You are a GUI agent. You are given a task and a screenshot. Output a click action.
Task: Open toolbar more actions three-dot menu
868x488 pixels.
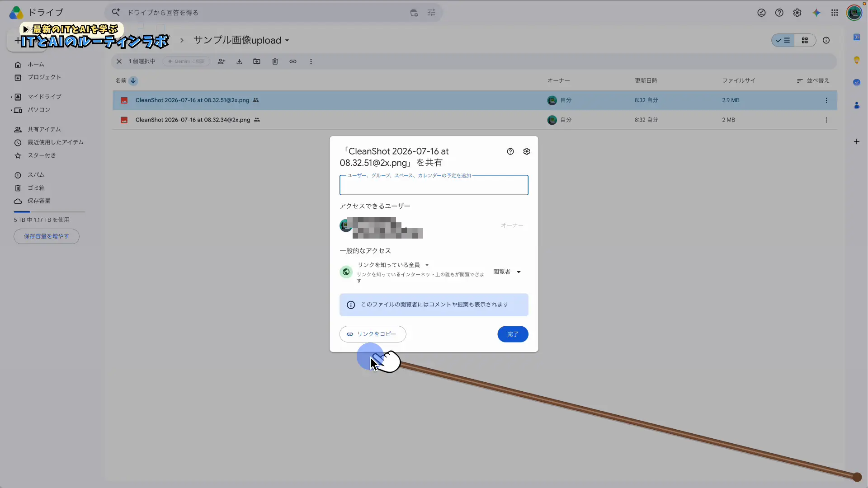click(311, 61)
